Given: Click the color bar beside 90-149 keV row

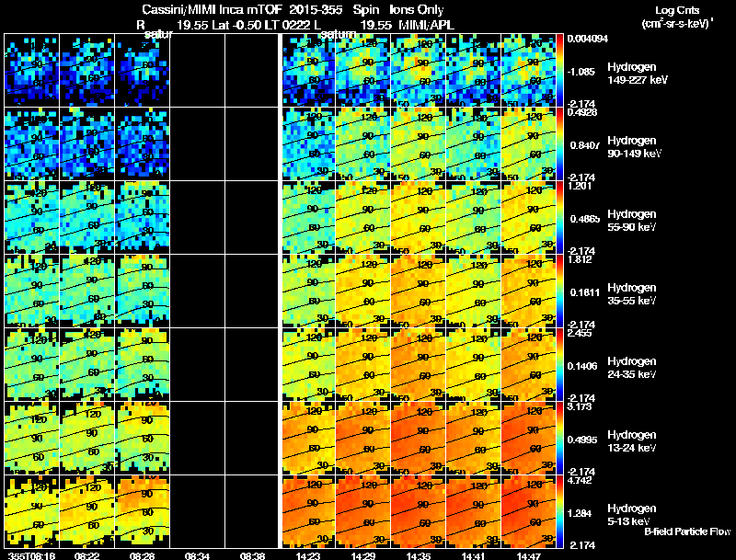Looking at the screenshot, I should (x=559, y=144).
